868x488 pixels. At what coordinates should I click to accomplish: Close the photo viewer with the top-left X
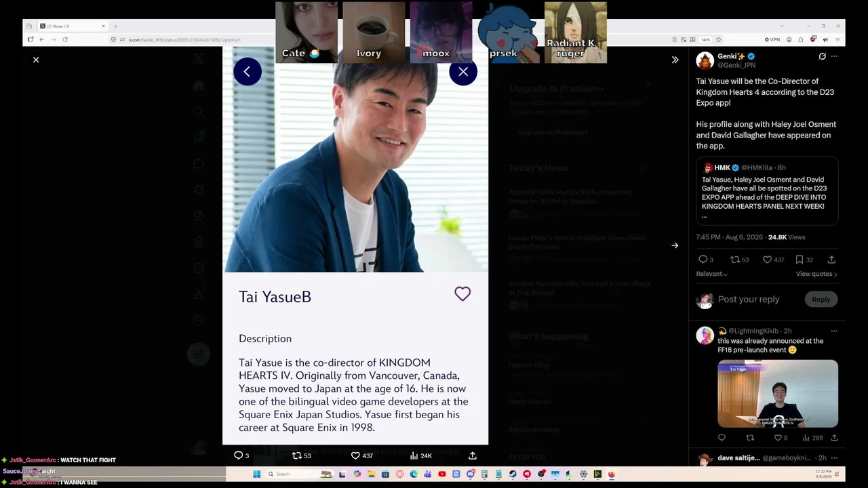(x=36, y=60)
